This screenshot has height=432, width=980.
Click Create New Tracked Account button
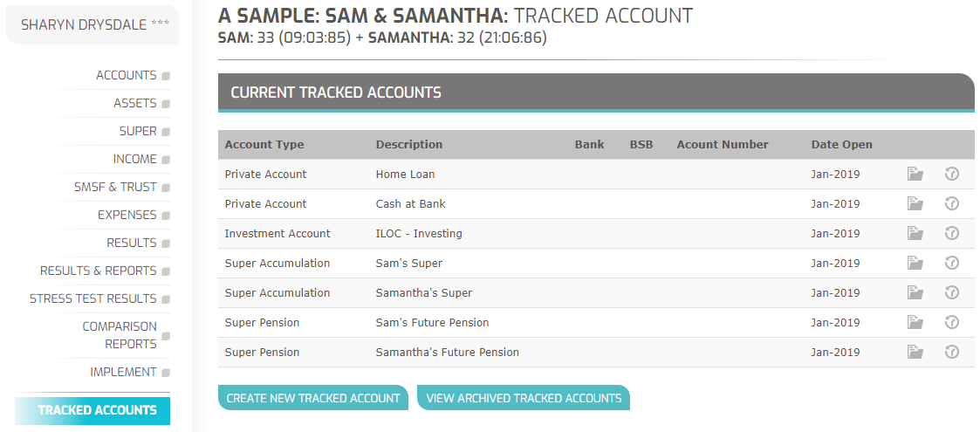313,398
